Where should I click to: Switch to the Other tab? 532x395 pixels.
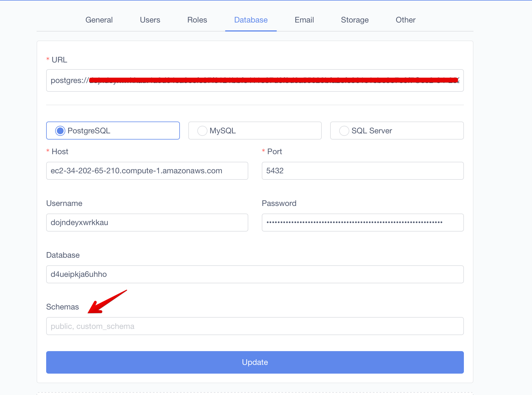406,20
